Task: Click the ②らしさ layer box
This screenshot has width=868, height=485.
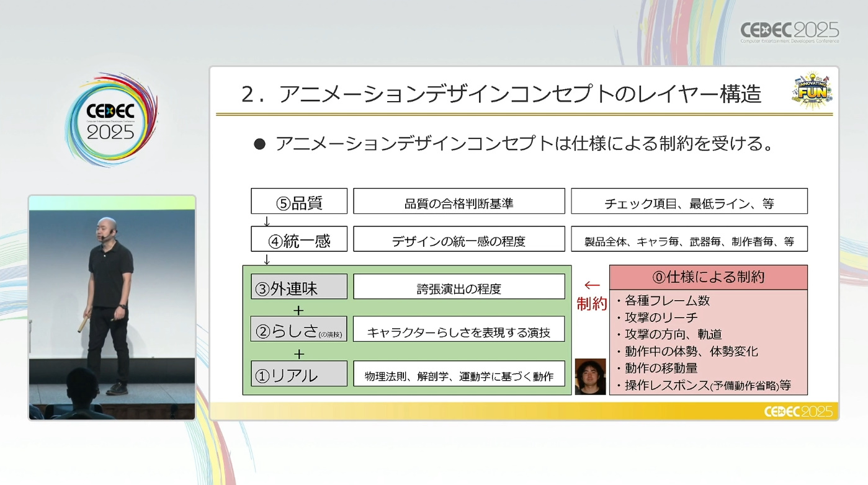Action: (299, 329)
